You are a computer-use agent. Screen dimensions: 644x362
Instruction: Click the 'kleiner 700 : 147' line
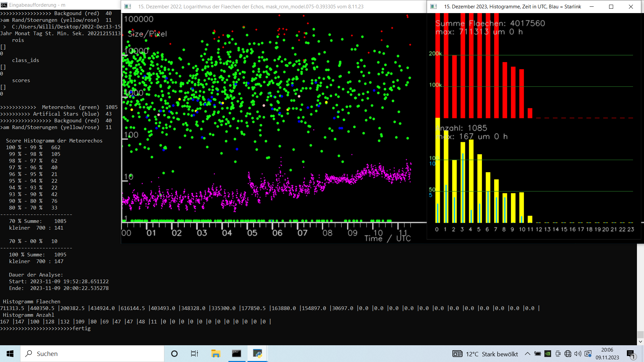click(36, 261)
